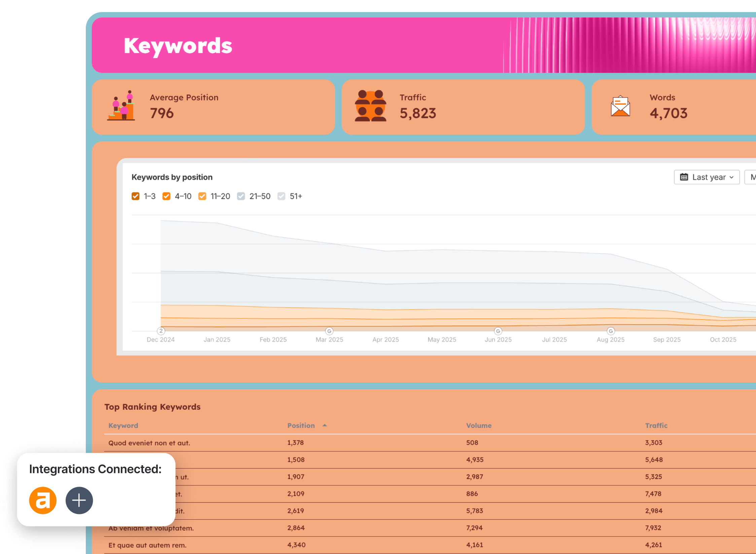Add a new integration with the plus button
Viewport: 756px width, 554px height.
79,500
